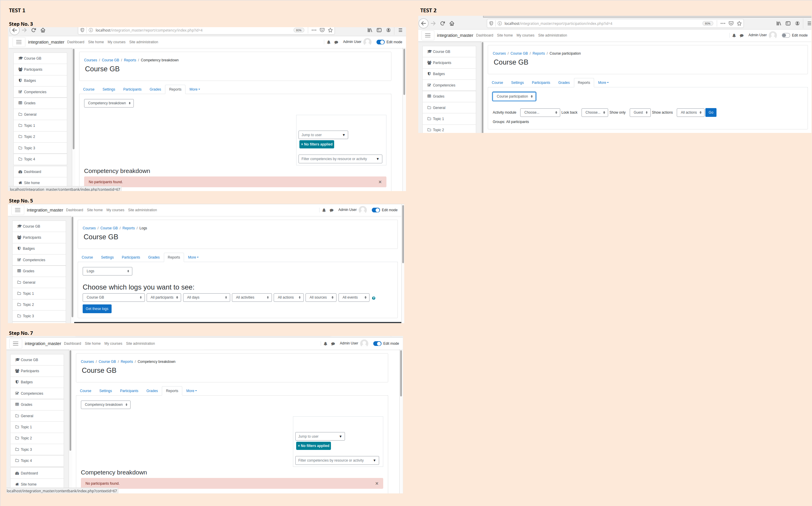
Task: Click the Get these logs button
Action: pos(97,309)
